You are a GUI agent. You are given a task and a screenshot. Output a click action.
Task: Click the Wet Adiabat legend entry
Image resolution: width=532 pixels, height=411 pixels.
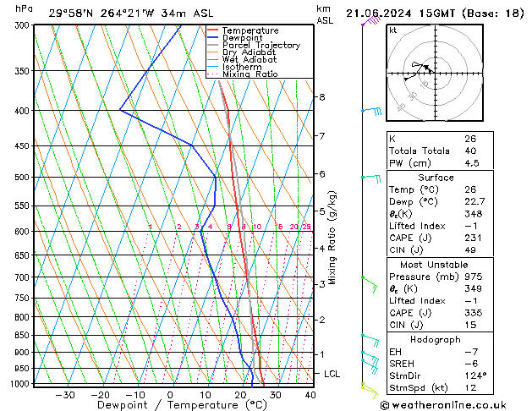242,59
